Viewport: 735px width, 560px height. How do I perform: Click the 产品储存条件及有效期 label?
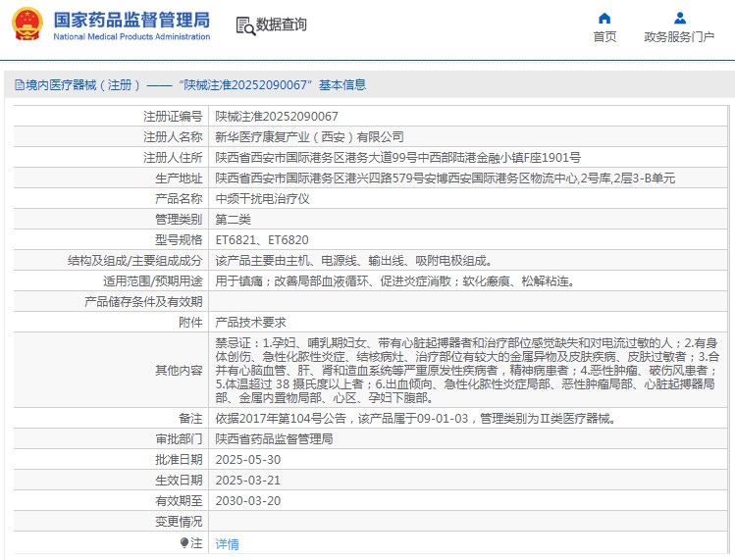143,302
